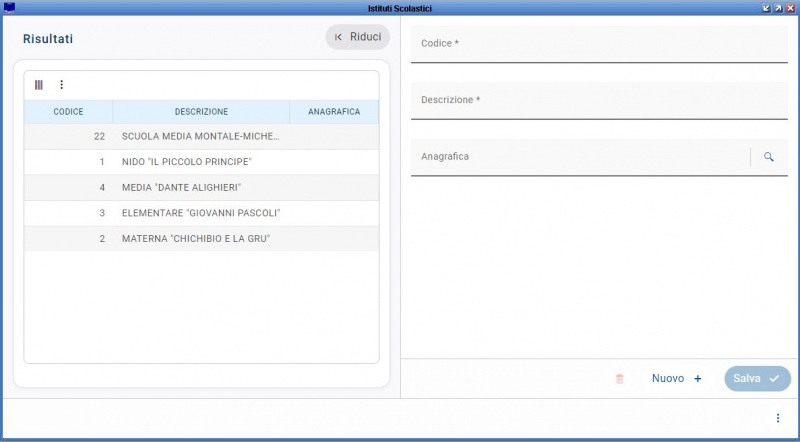Select the NIDO "IL PICCOLO PRINCIPE" row
800x442 pixels.
click(x=201, y=162)
